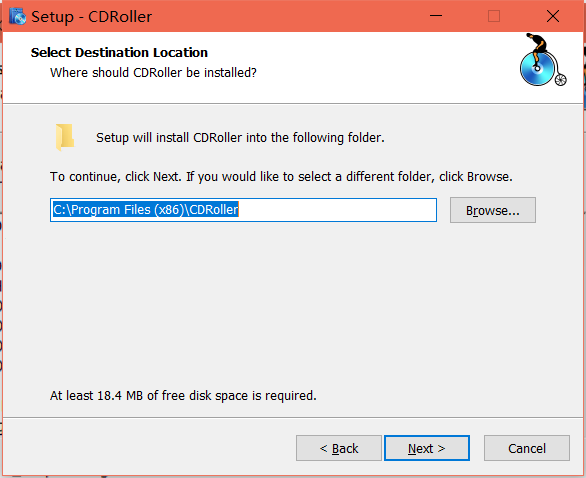Click the 'Select Destination Location' heading
Viewport: 586px width, 478px height.
(x=119, y=53)
